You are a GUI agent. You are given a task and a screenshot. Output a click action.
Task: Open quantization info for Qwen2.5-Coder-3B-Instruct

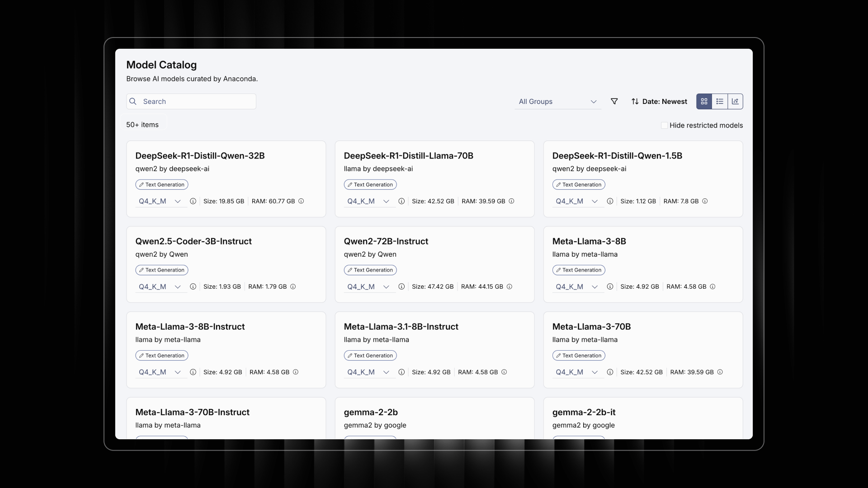point(193,286)
